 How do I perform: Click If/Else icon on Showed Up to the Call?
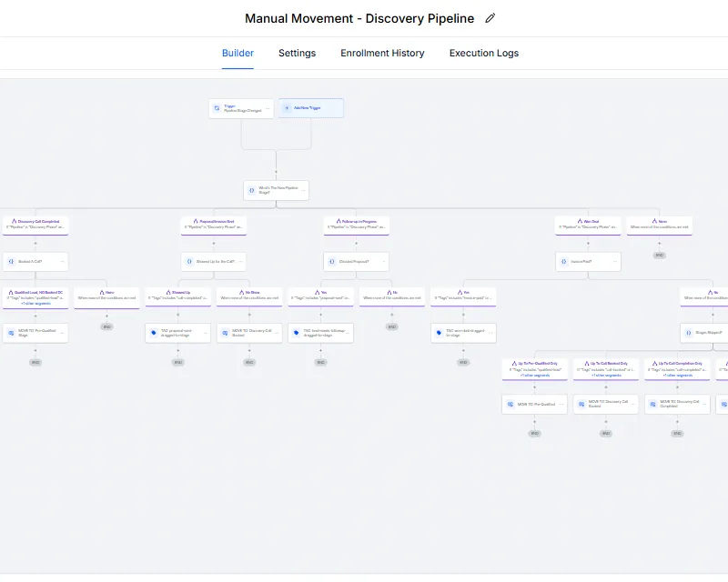[x=189, y=262]
